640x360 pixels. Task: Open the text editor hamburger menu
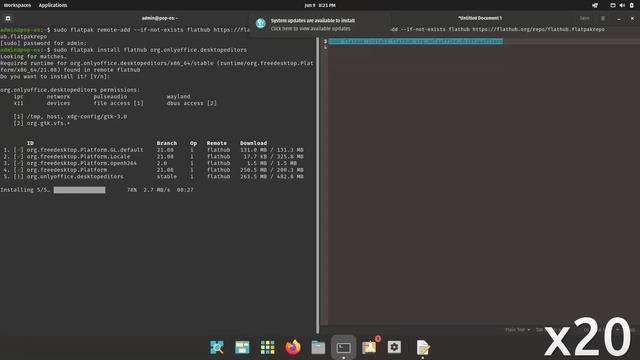click(x=603, y=18)
